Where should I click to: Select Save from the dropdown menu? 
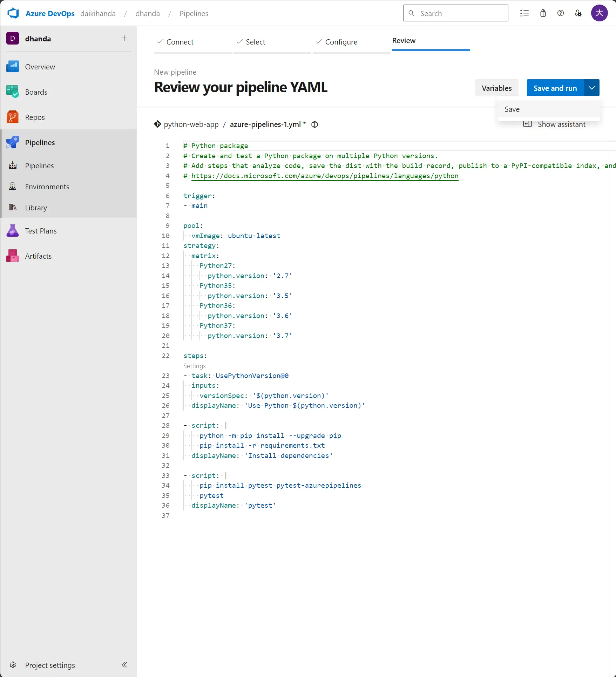(x=548, y=109)
